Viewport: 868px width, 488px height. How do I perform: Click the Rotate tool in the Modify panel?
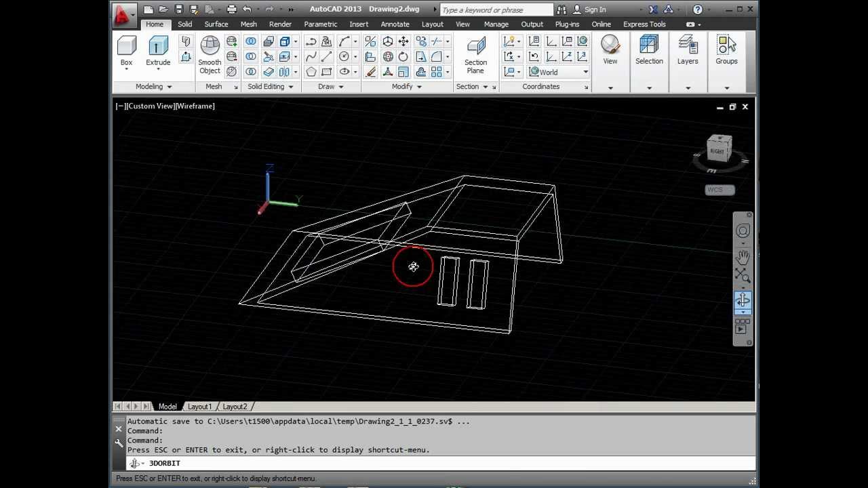coord(403,57)
